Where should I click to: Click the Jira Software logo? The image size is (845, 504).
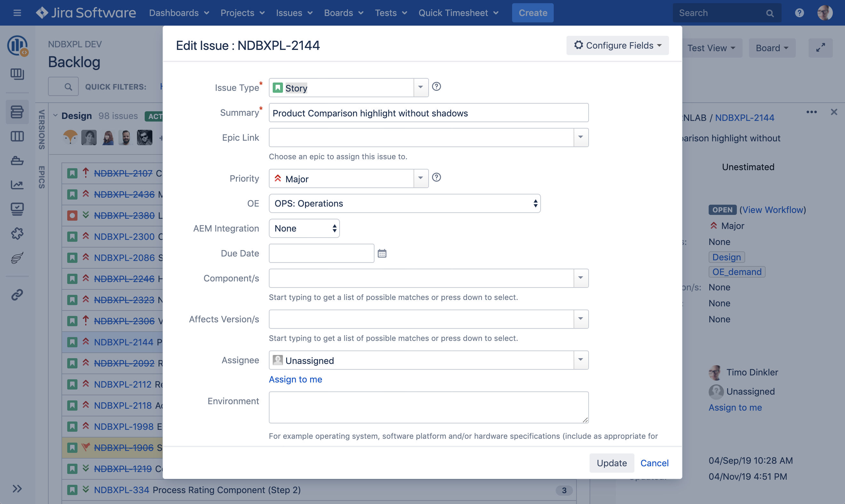[86, 13]
